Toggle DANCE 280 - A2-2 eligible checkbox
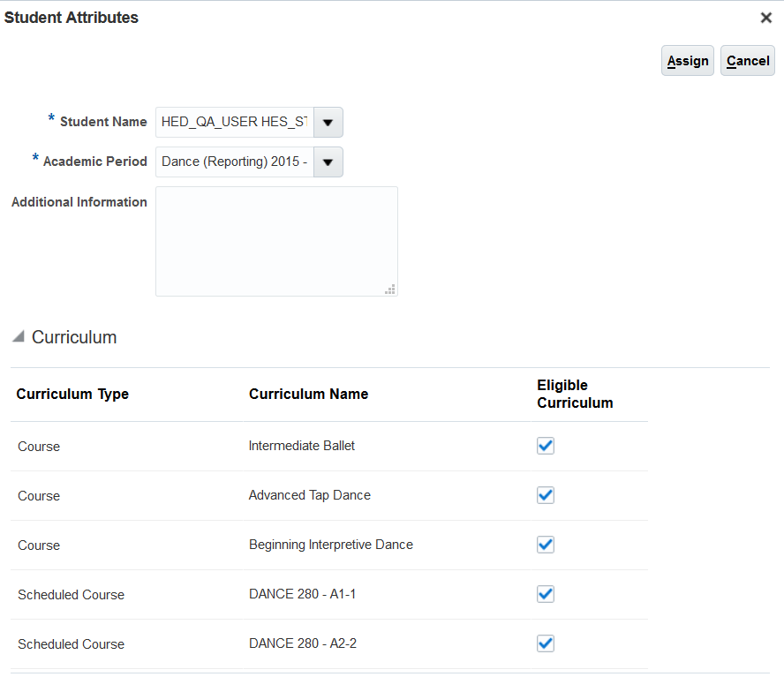Screen dimensions: 784x677 [546, 643]
